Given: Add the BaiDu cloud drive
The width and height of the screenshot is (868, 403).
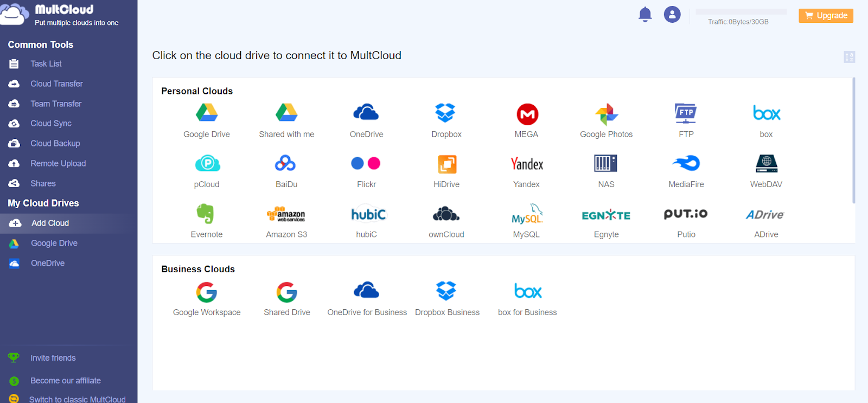Looking at the screenshot, I should coord(285,163).
